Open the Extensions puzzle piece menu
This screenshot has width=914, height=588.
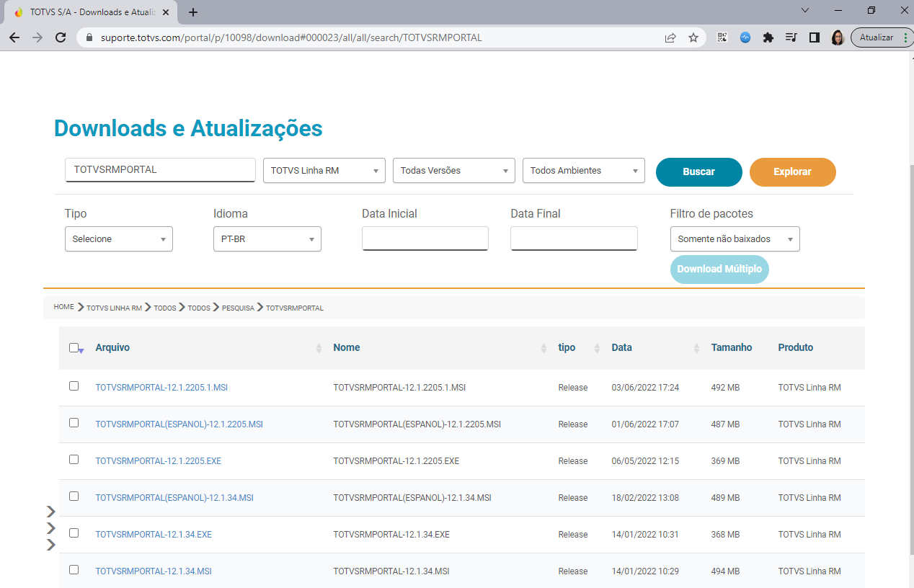(768, 37)
